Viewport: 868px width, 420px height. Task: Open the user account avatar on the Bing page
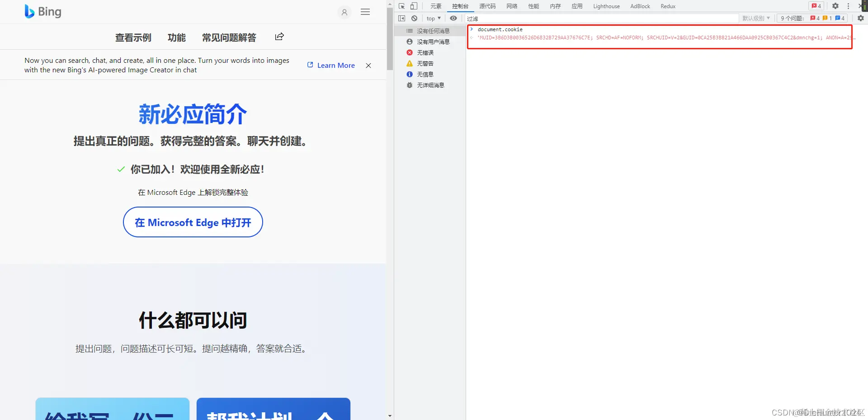pyautogui.click(x=344, y=12)
